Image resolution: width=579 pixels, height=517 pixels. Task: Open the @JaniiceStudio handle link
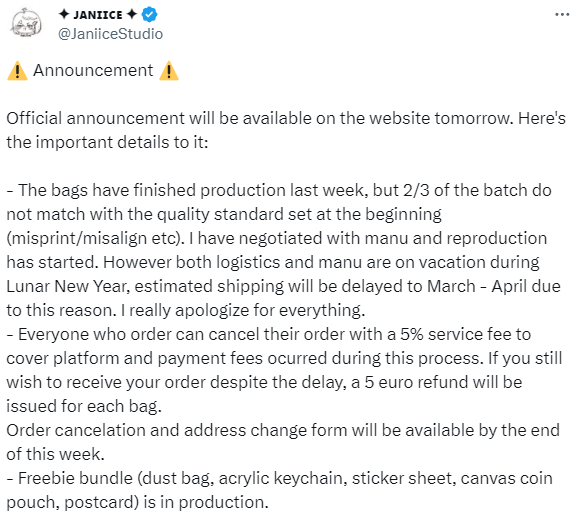pyautogui.click(x=110, y=34)
